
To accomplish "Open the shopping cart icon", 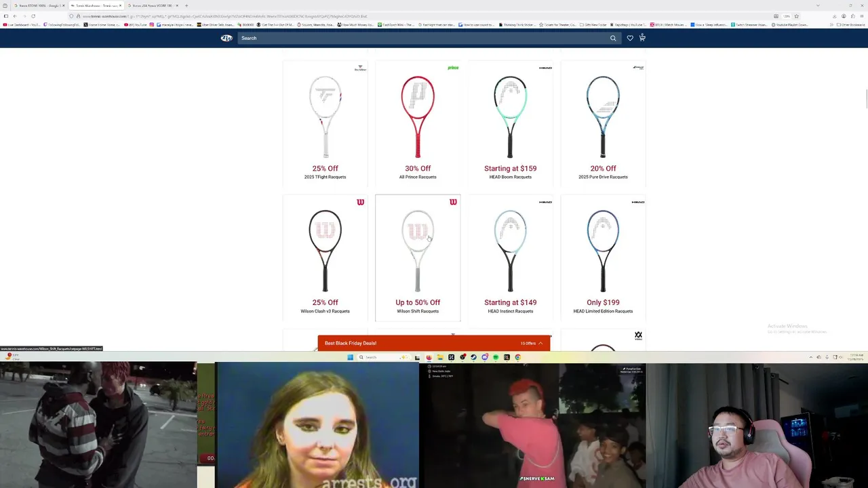I will (642, 38).
